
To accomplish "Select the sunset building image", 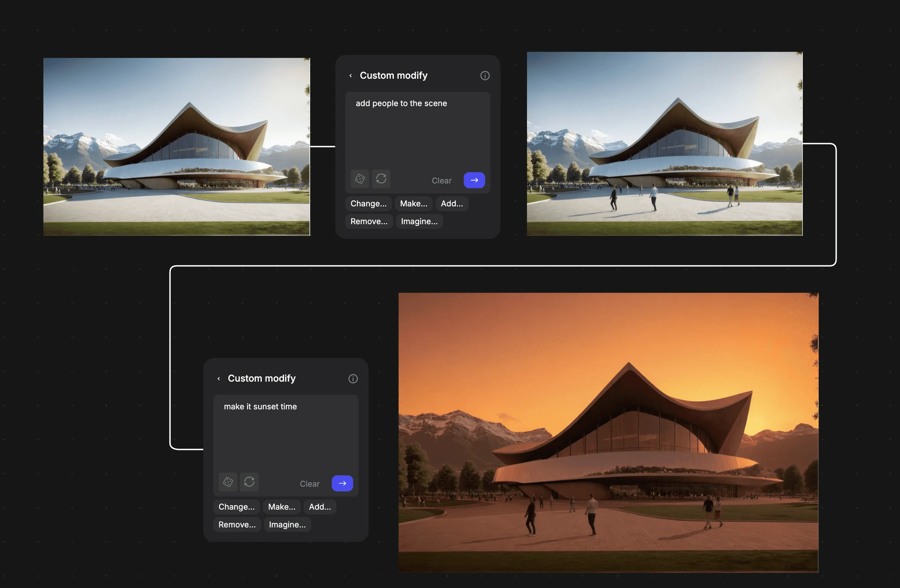I will click(608, 432).
